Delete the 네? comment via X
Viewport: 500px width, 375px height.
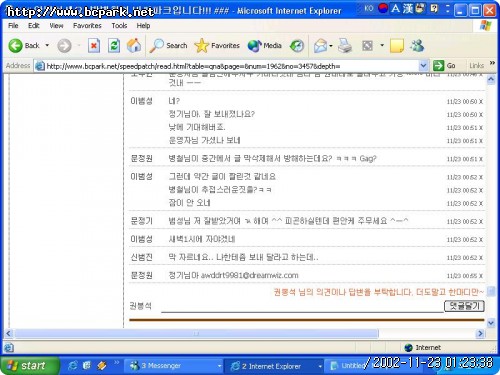[481, 102]
